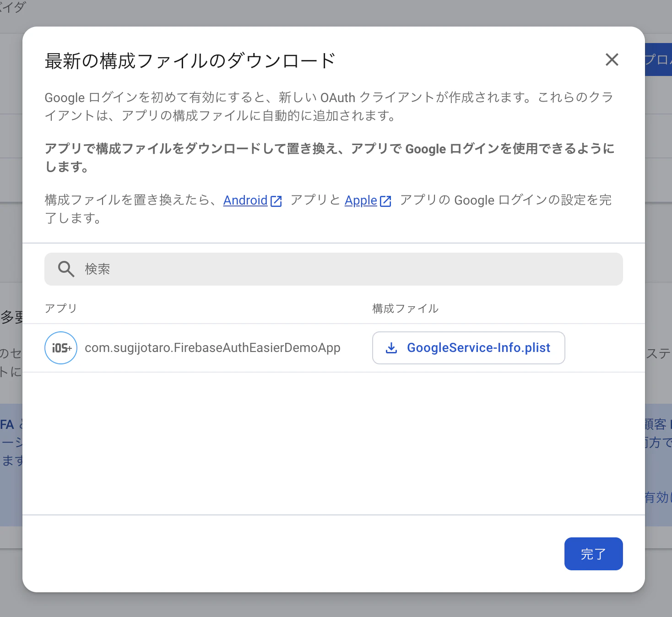Screen dimensions: 672x617
Task: Select com.sugijotaro.FirebaseAuthEasierDemoApp app name
Action: click(x=212, y=348)
